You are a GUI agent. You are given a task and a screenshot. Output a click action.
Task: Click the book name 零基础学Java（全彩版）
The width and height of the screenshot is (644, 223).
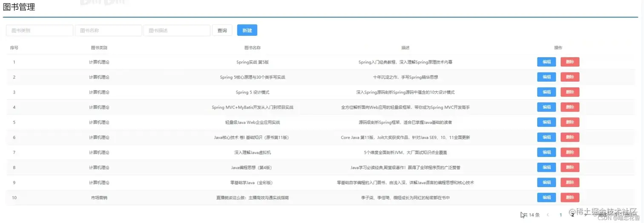click(x=253, y=183)
